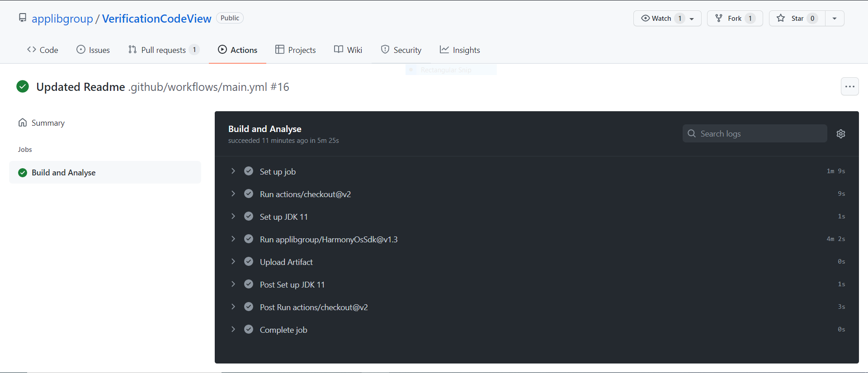Click the success check on Set up job

pyautogui.click(x=249, y=171)
